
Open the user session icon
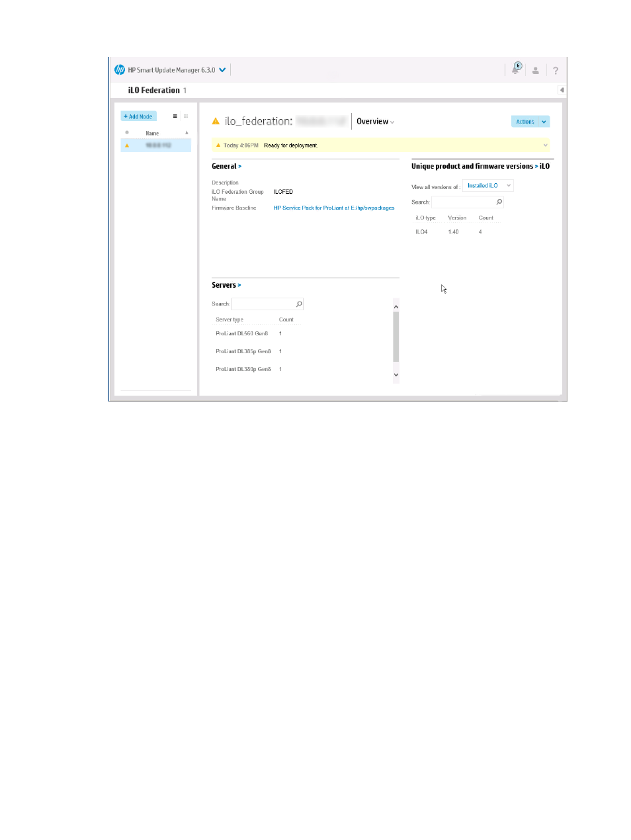[536, 70]
